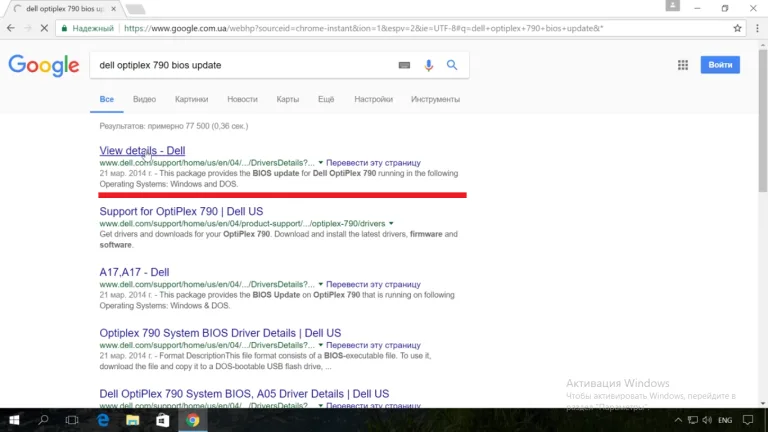This screenshot has height=432, width=768.
Task: Open a new browser tab
Action: pos(135,9)
